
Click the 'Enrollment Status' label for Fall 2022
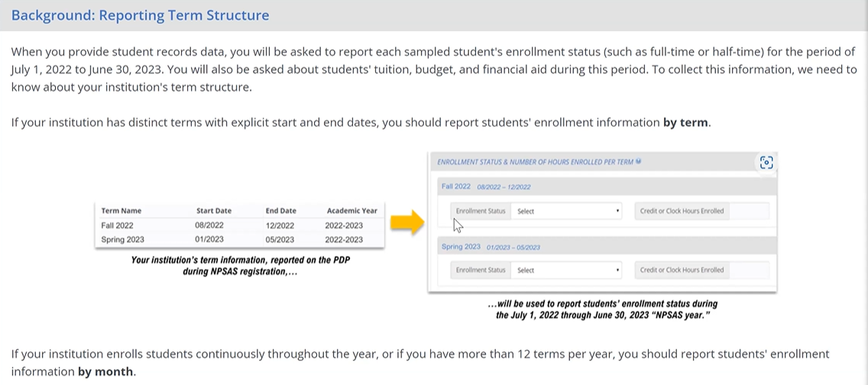point(480,212)
